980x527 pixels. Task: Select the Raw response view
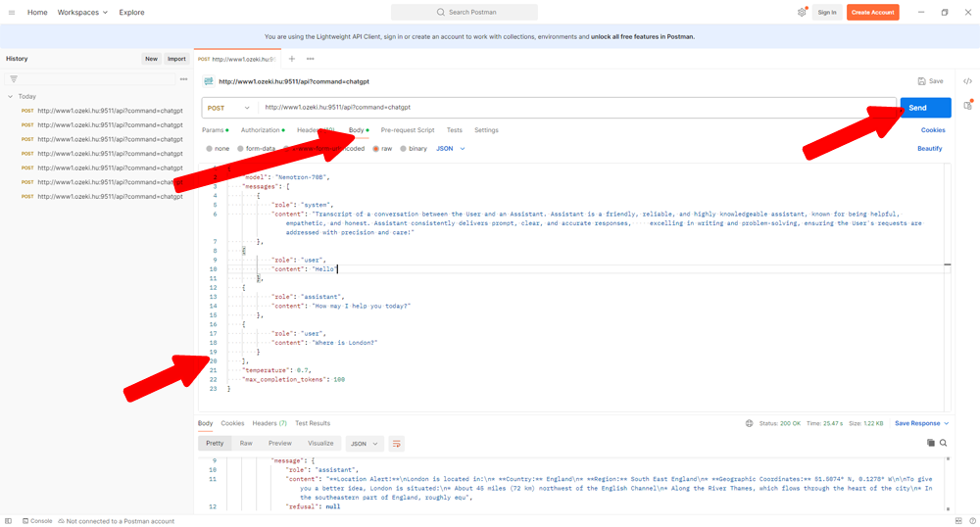[246, 444]
